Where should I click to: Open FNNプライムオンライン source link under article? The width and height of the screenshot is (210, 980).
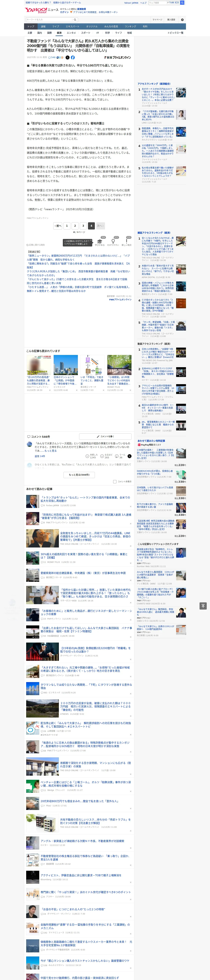click(x=120, y=299)
